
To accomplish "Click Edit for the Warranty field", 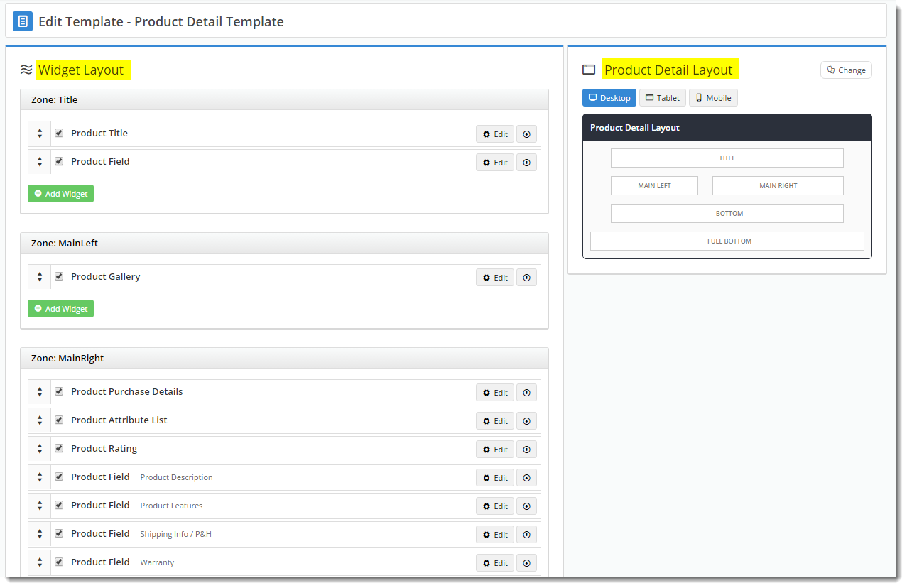I will click(x=495, y=563).
